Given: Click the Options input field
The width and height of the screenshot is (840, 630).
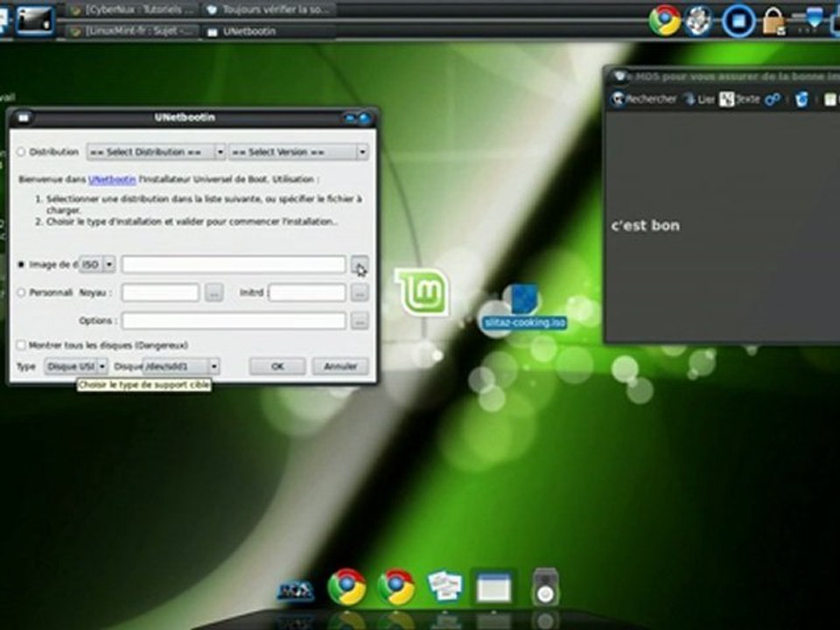Looking at the screenshot, I should tap(234, 321).
